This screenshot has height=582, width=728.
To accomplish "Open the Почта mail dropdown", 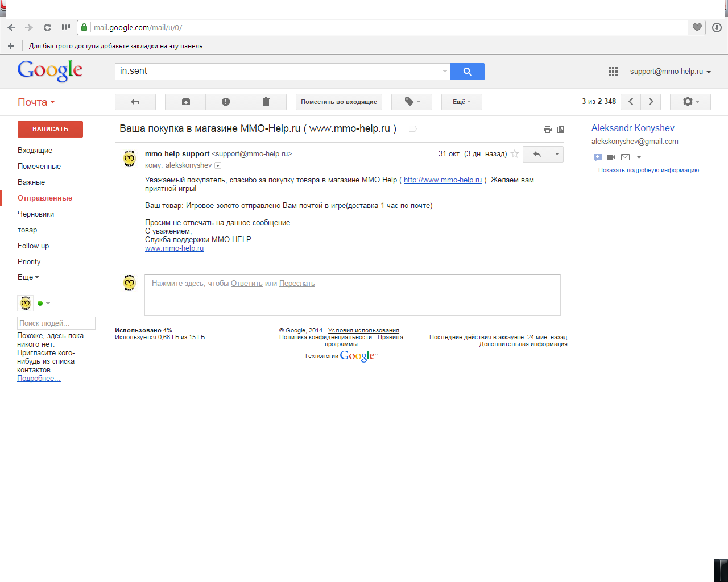I will tap(36, 102).
